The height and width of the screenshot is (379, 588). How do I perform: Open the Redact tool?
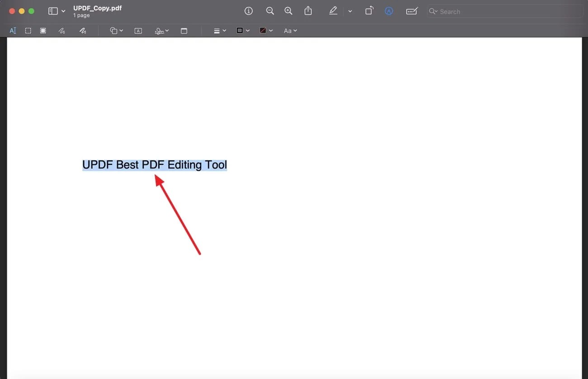point(43,30)
